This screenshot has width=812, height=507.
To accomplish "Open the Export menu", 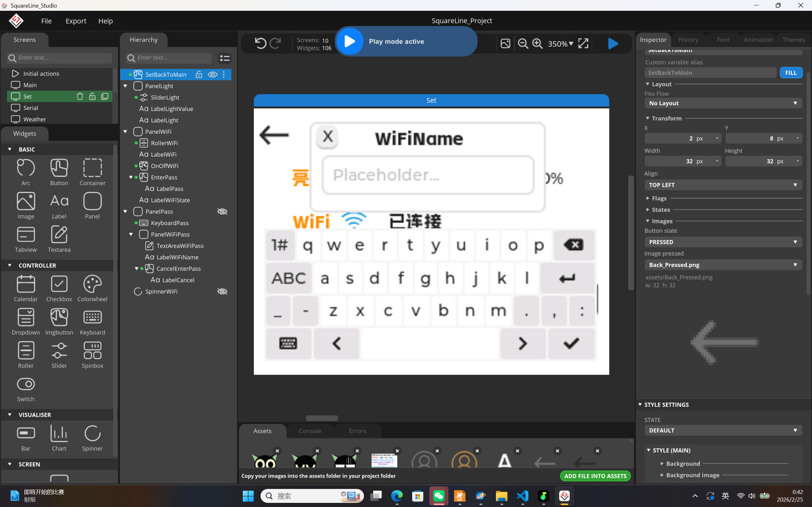I will click(76, 21).
